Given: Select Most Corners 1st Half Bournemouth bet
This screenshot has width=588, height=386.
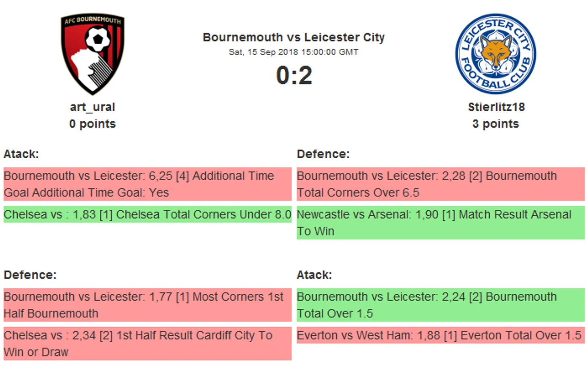Looking at the screenshot, I should click(147, 305).
